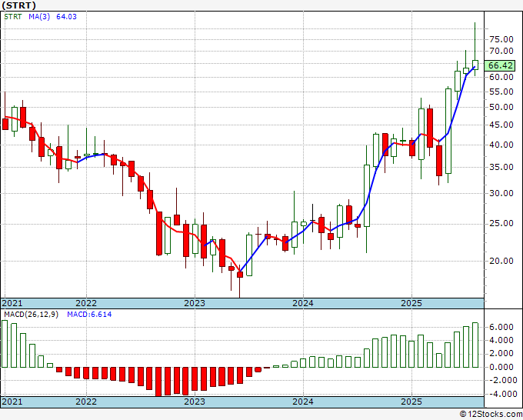
Task: Click 2025 on the price chart timeline
Action: pos(411,303)
